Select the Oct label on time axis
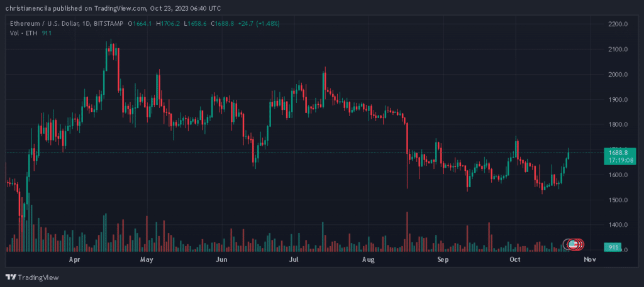 516,259
